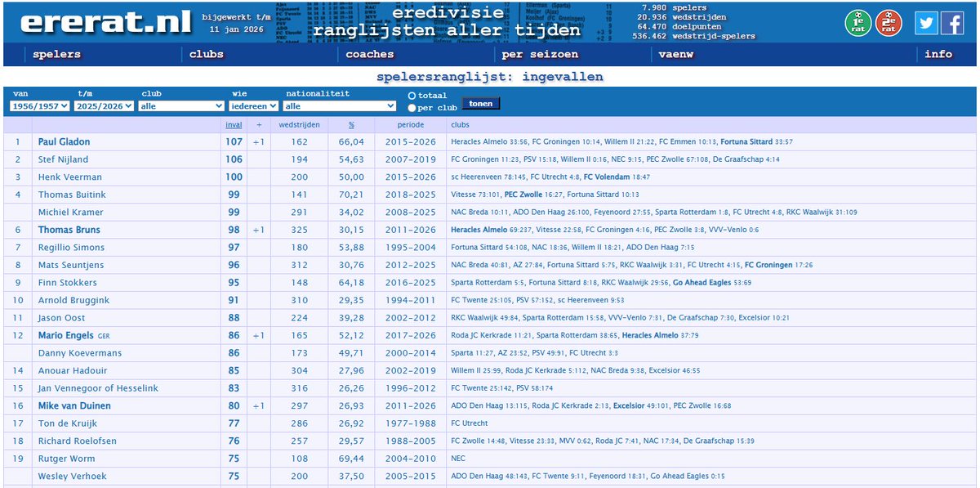
Task: Click the +1 next to Mike van Duinen
Action: (259, 406)
